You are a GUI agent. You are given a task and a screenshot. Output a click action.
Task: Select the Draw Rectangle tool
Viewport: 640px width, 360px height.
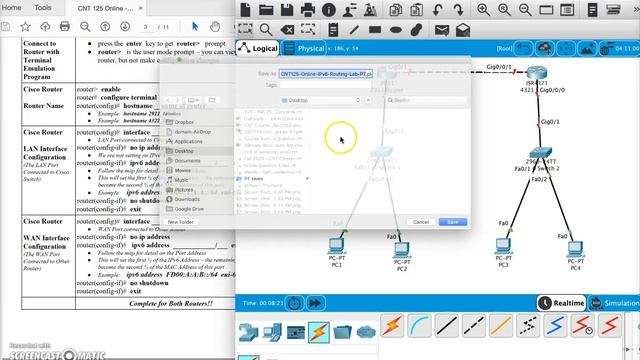click(x=375, y=29)
